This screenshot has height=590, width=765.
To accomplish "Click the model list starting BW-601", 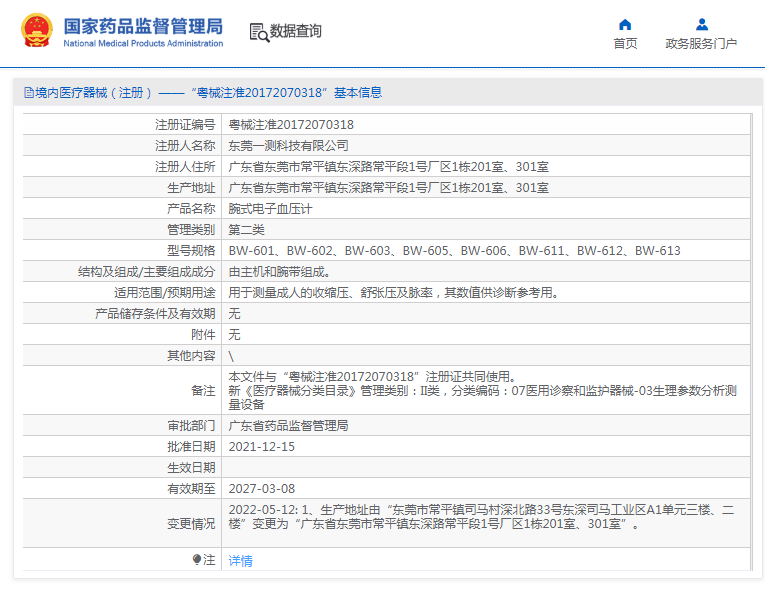I will (x=454, y=251).
